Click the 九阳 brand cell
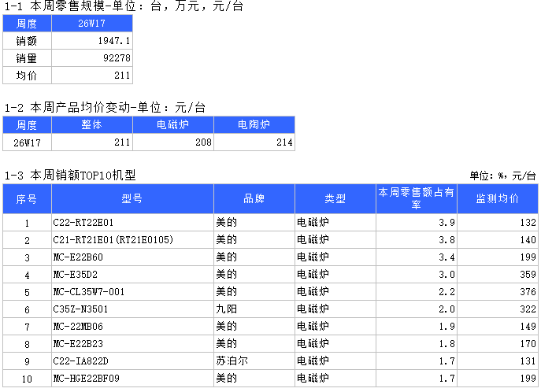Viewport: 541px width, 392px height. (x=226, y=309)
